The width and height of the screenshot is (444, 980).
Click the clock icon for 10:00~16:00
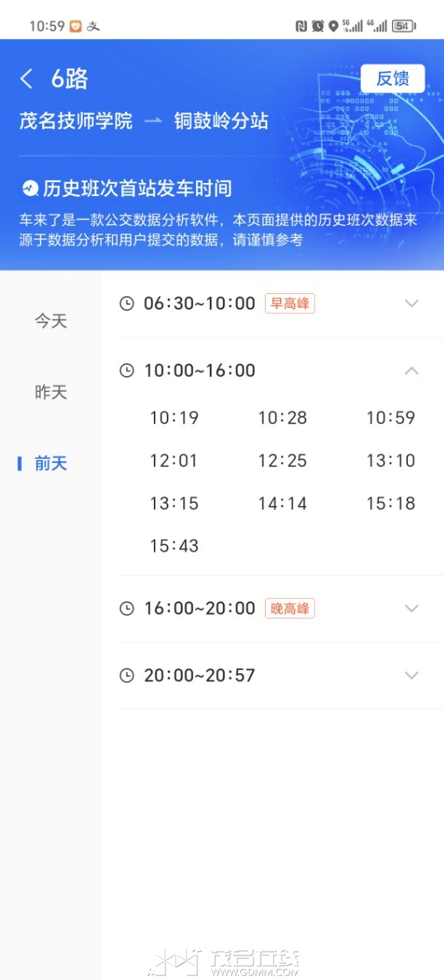127,371
